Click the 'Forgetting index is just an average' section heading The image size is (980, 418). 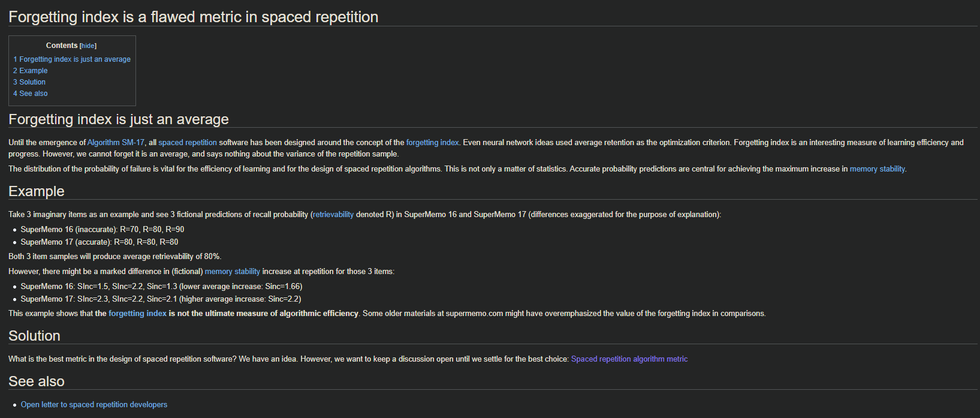pos(119,119)
